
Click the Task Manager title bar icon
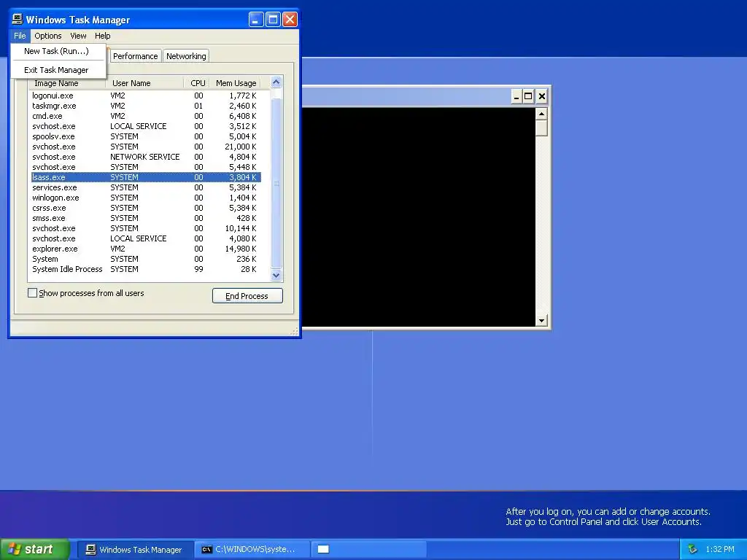click(x=18, y=19)
